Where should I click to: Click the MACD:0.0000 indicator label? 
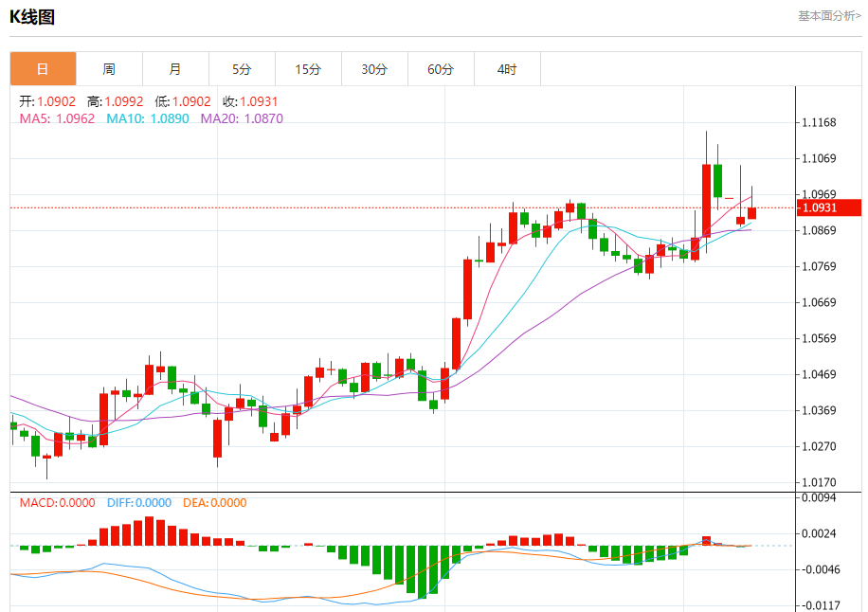coord(58,503)
